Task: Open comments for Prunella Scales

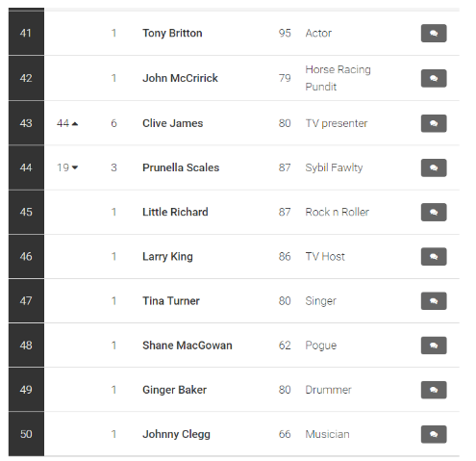Action: tap(434, 167)
